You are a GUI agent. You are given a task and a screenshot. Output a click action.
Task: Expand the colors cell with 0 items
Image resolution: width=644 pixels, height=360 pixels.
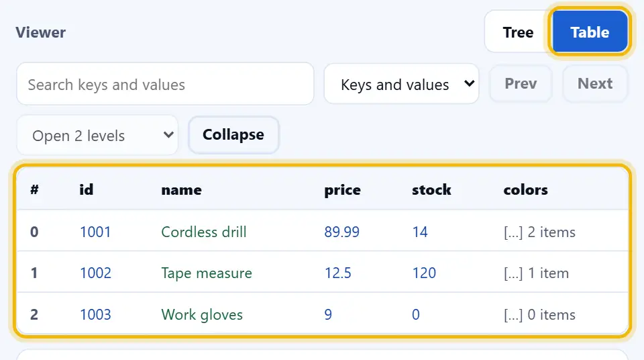[x=539, y=315]
